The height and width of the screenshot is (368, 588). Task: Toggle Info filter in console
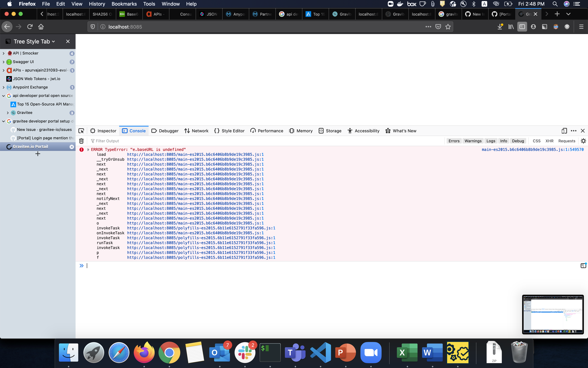pyautogui.click(x=503, y=141)
